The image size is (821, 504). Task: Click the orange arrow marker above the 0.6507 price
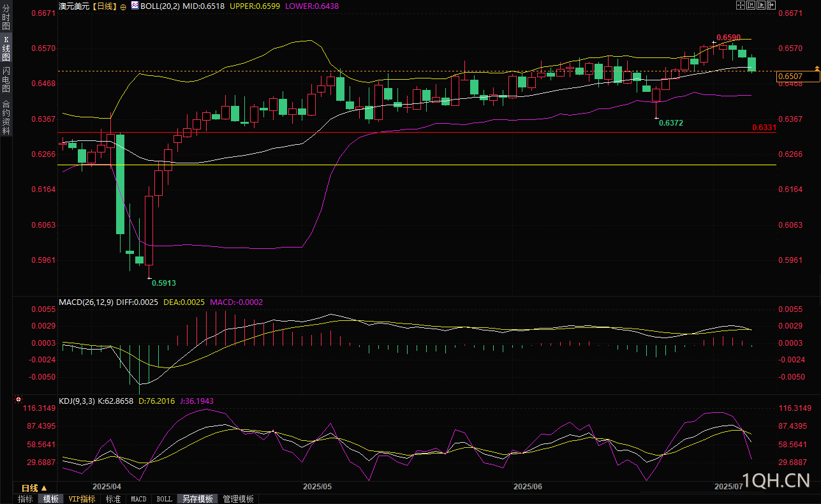pos(817,68)
